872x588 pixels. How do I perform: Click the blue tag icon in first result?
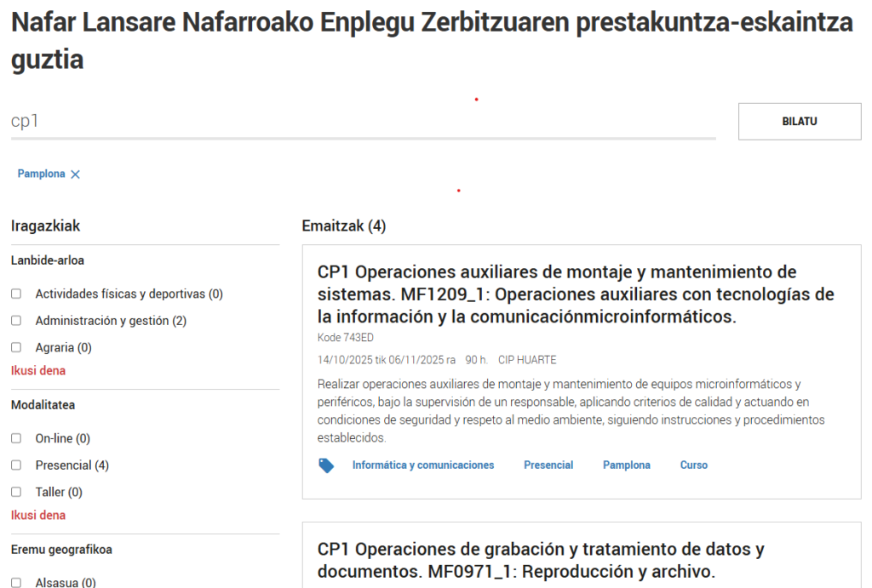tap(326, 465)
